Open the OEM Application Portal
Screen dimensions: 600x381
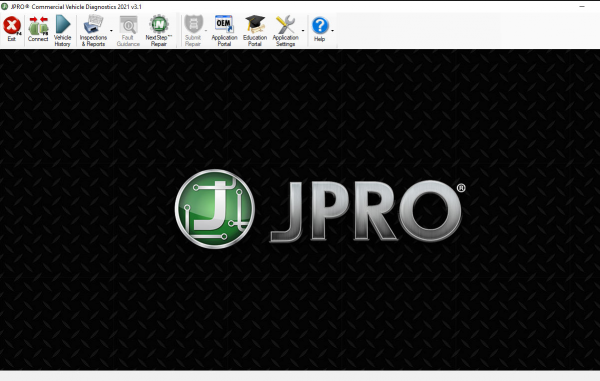tap(224, 31)
